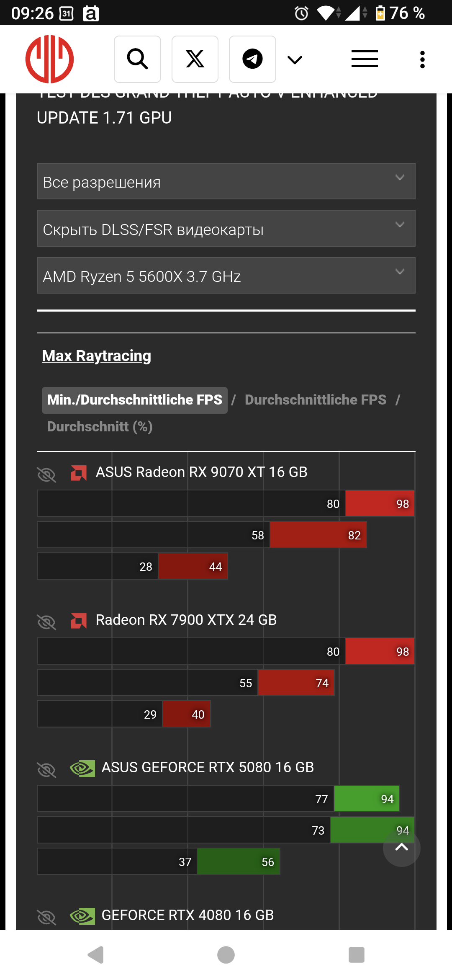Open browser three-dot options menu
Screen dimensions: 452x980
pos(422,59)
